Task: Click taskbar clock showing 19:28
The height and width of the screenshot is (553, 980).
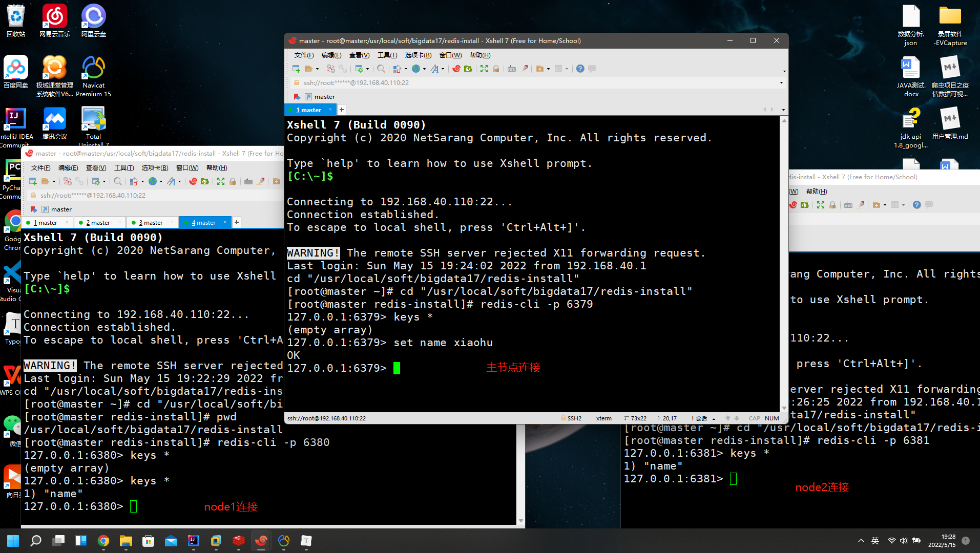Action: pos(942,541)
